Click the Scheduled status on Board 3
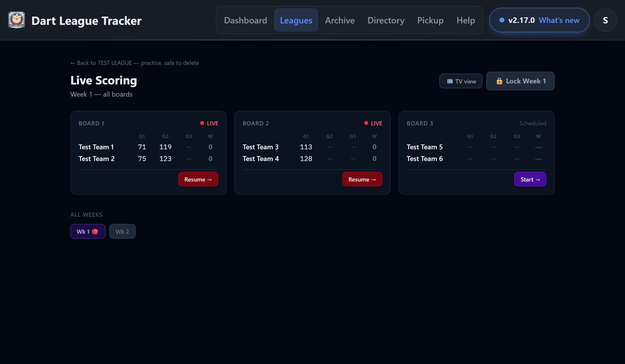Image resolution: width=625 pixels, height=364 pixels. [533, 123]
